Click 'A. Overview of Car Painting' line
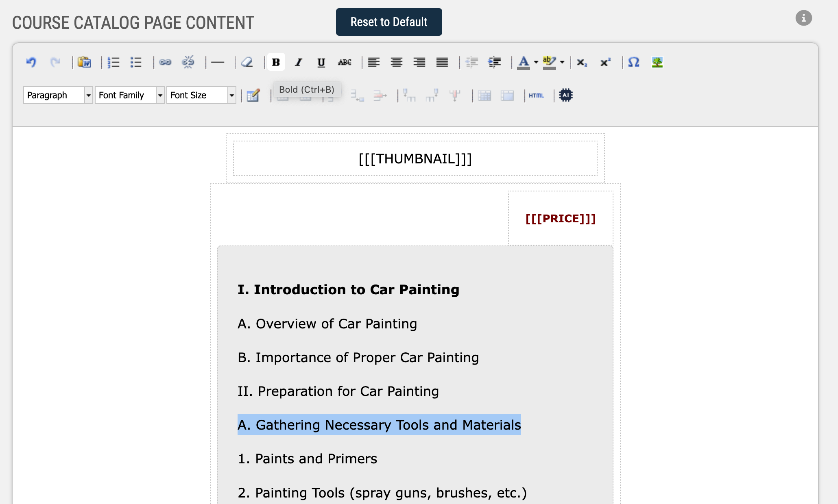The width and height of the screenshot is (838, 504). (x=327, y=324)
